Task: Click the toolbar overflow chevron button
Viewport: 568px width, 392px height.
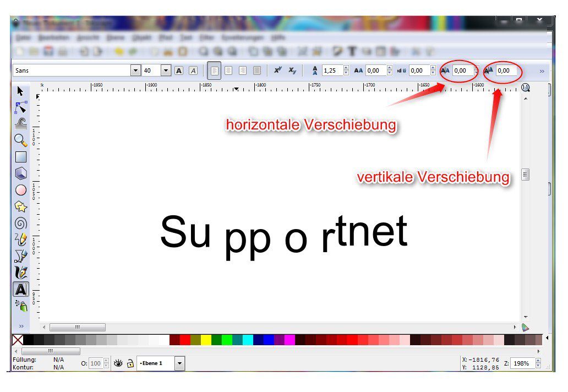Action: pyautogui.click(x=542, y=70)
